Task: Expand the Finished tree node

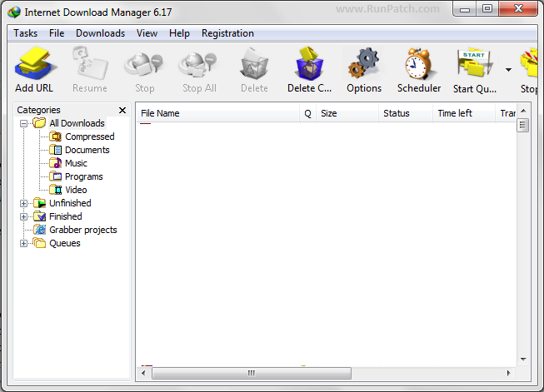Action: coord(23,216)
